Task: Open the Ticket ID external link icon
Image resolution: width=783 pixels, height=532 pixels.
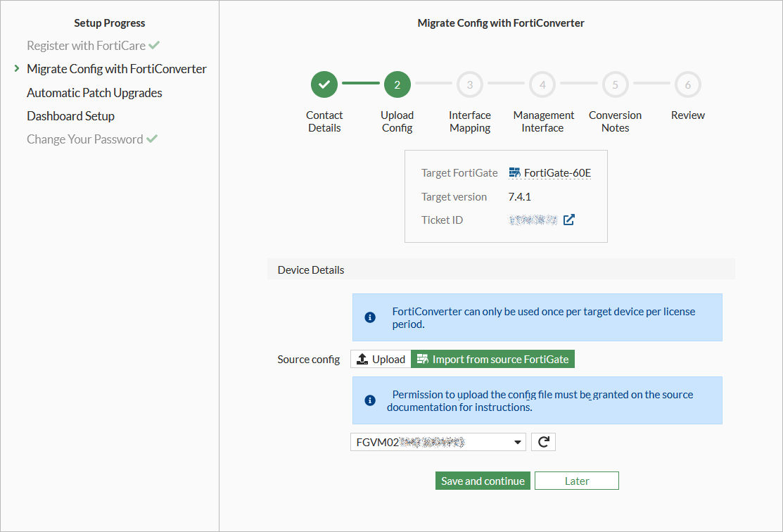Action: click(569, 220)
